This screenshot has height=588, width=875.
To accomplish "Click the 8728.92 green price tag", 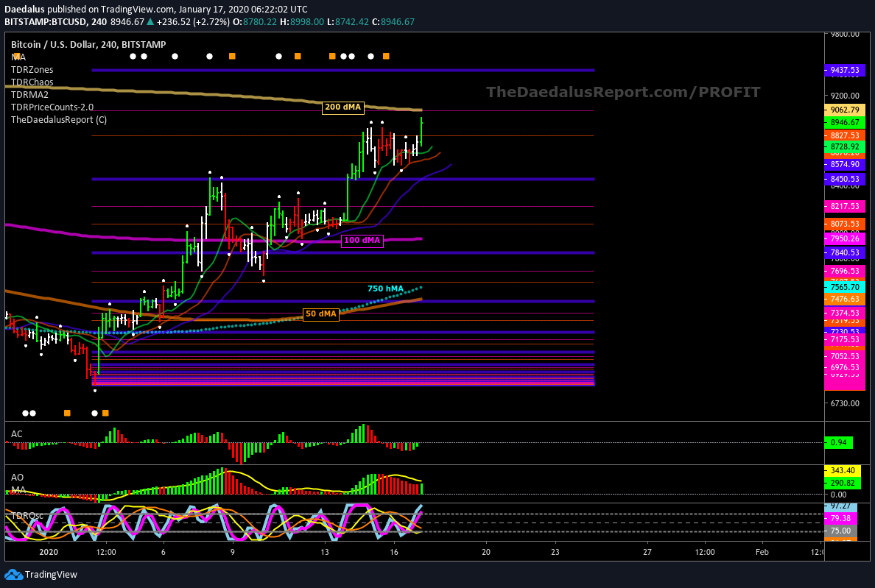I will click(x=845, y=146).
